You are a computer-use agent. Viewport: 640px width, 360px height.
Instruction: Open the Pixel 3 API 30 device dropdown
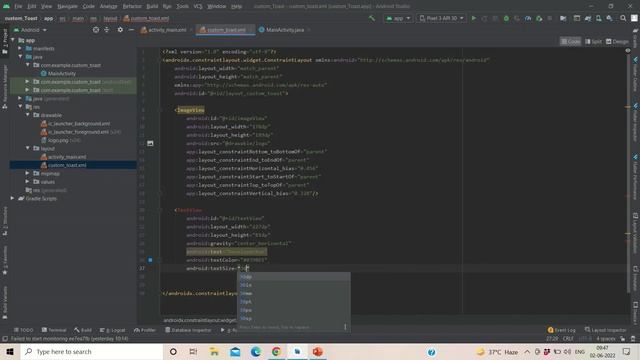click(x=442, y=18)
